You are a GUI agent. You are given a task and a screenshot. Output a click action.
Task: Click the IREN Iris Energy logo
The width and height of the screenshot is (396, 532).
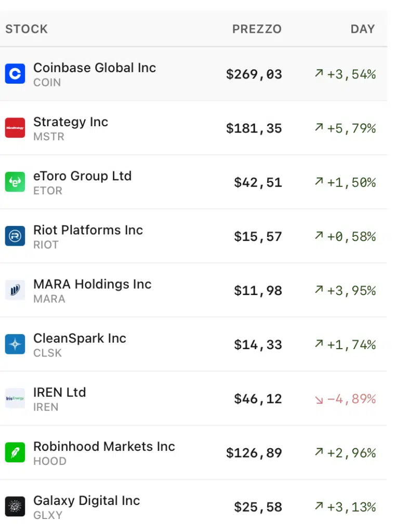(x=15, y=398)
